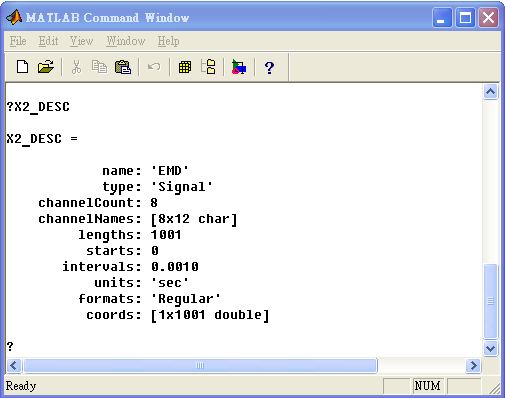Viewport: 505px width, 398px height.
Task: Click the horizontal scrollbar left arrow
Action: [14, 366]
